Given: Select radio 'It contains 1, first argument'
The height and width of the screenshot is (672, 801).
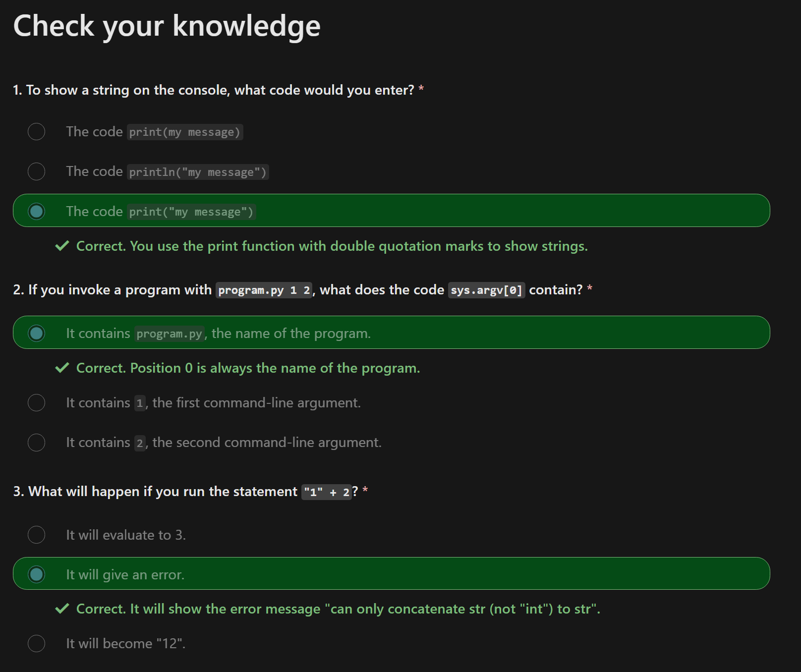Looking at the screenshot, I should click(36, 402).
